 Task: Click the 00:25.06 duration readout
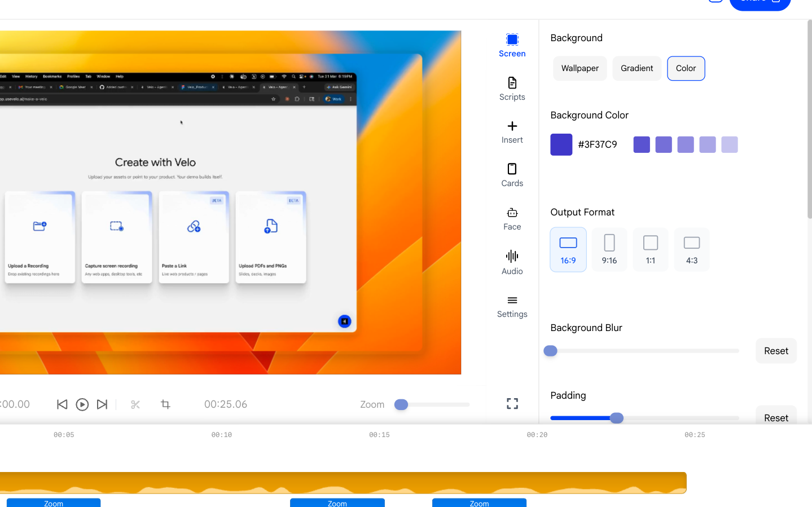click(x=226, y=404)
